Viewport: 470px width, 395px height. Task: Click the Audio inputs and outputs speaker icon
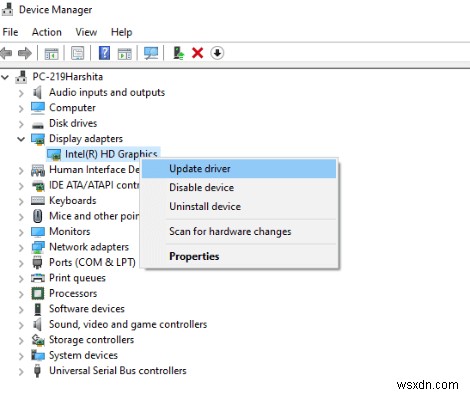coord(38,92)
